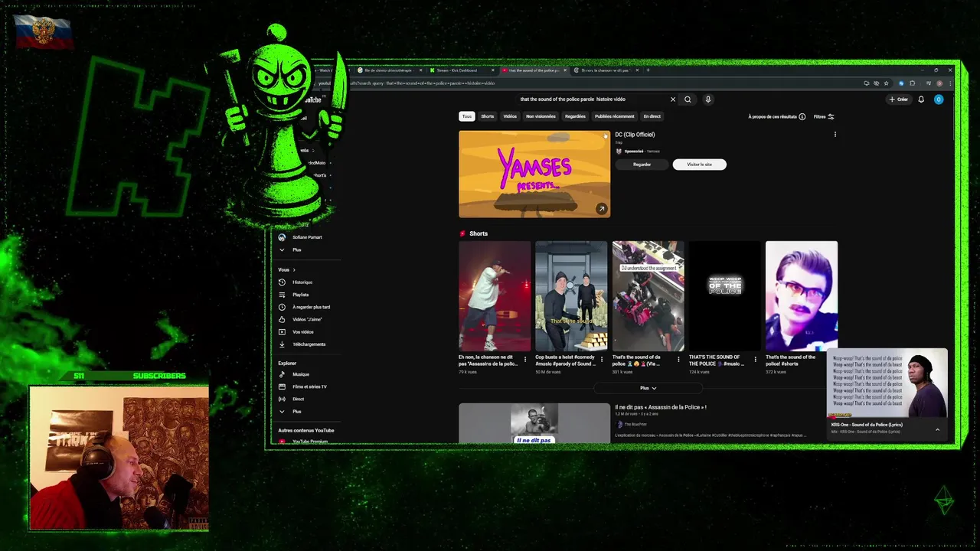The height and width of the screenshot is (551, 980).
Task: Switch to the "Eh non, la chanson ne dit pas" tab
Action: point(605,70)
